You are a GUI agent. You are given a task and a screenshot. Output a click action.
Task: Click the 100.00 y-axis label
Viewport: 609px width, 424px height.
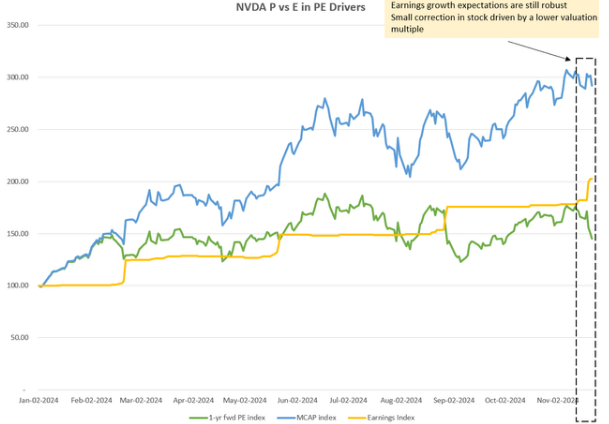tap(17, 285)
